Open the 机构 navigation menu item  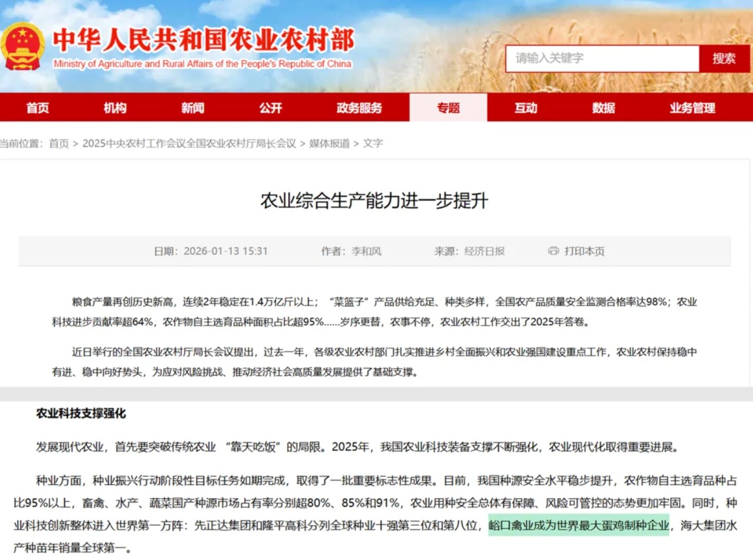pyautogui.click(x=115, y=108)
